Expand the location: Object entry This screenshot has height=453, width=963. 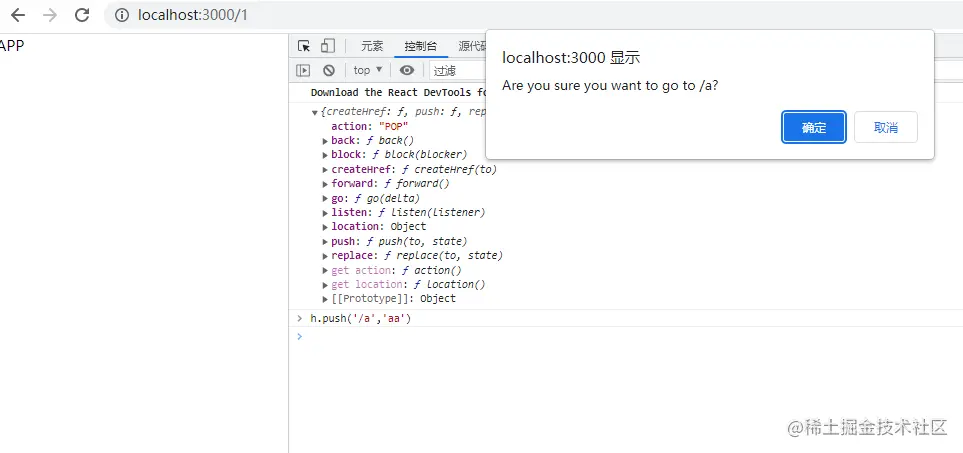tap(326, 226)
